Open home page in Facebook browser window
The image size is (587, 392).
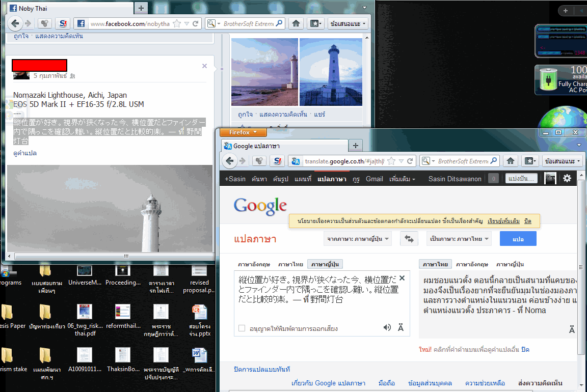(296, 23)
